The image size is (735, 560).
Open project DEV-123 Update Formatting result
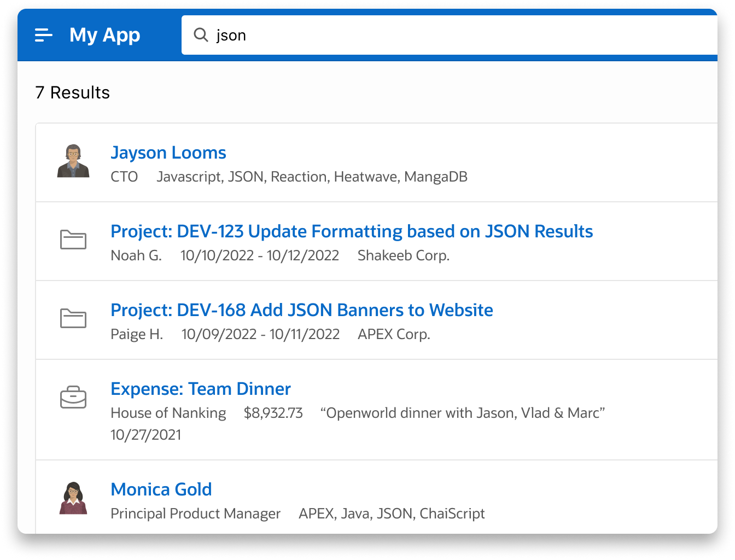352,231
